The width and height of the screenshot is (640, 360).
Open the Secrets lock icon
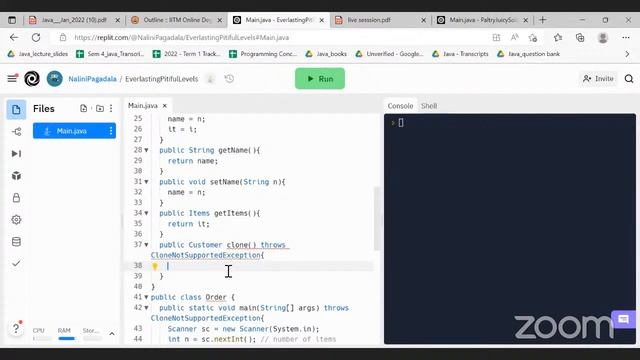coord(16,198)
